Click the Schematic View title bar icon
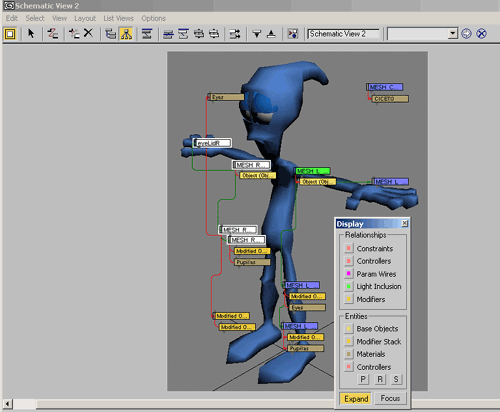The height and width of the screenshot is (412, 500). (8, 6)
